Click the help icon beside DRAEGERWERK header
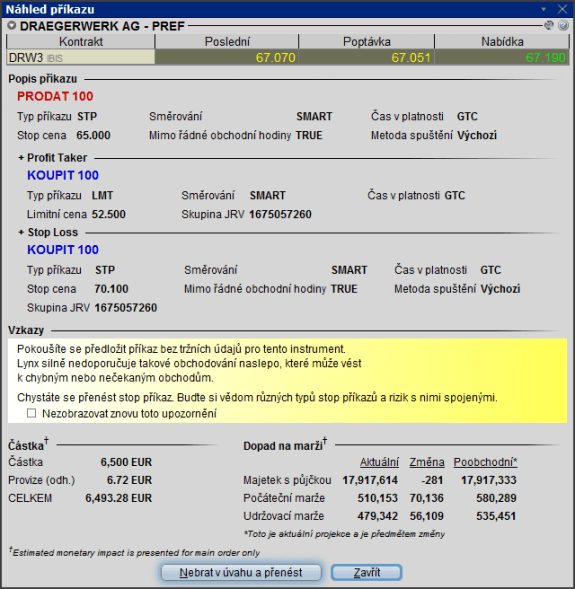 coord(563,26)
